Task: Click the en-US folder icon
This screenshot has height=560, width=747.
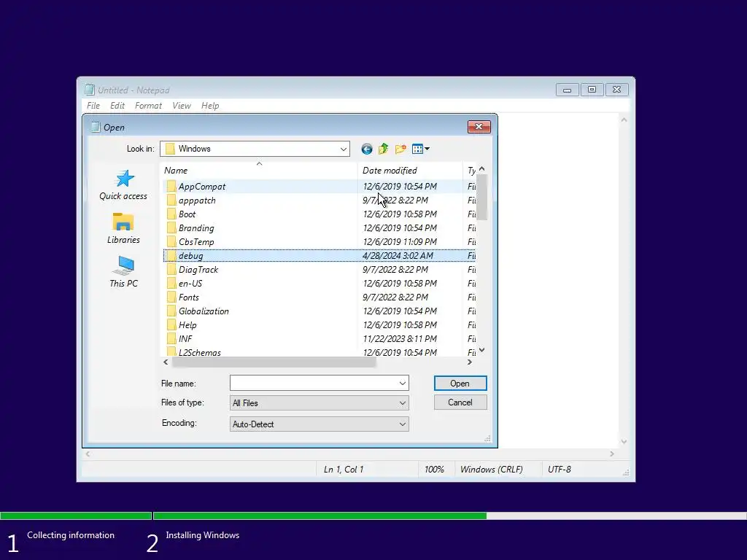Action: (171, 284)
